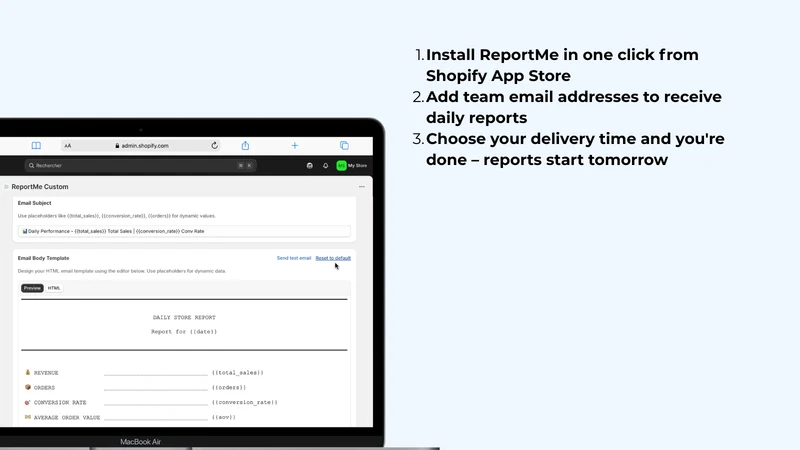Open a new tab with plus icon
800x450 pixels.
[x=294, y=145]
